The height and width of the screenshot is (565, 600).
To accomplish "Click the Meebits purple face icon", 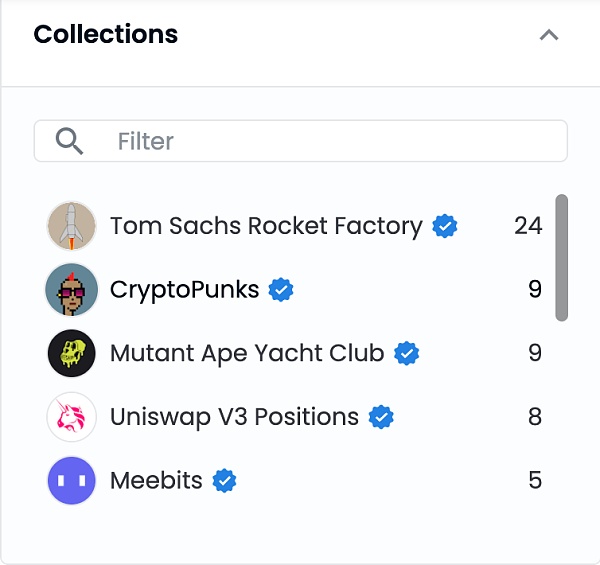I will tap(72, 480).
